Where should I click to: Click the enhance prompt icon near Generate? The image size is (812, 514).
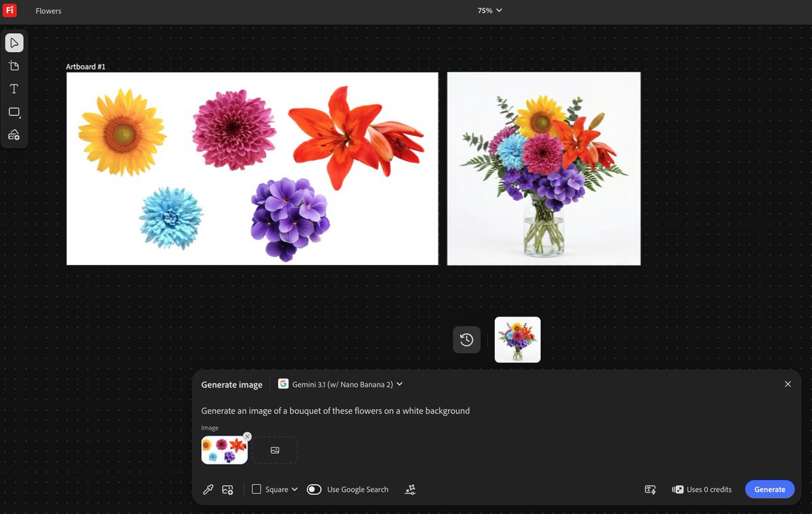650,489
